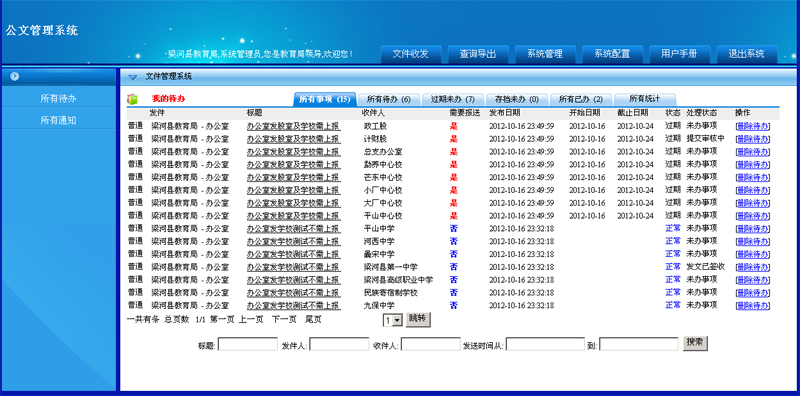Switch to the 所有待办 (6) tab
Screen dimensions: 800x396
389,100
